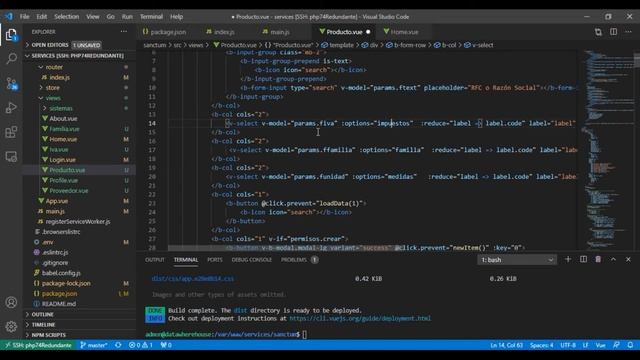Open the Explorer view in activity bar
The height and width of the screenshot is (360, 640).
(11, 35)
